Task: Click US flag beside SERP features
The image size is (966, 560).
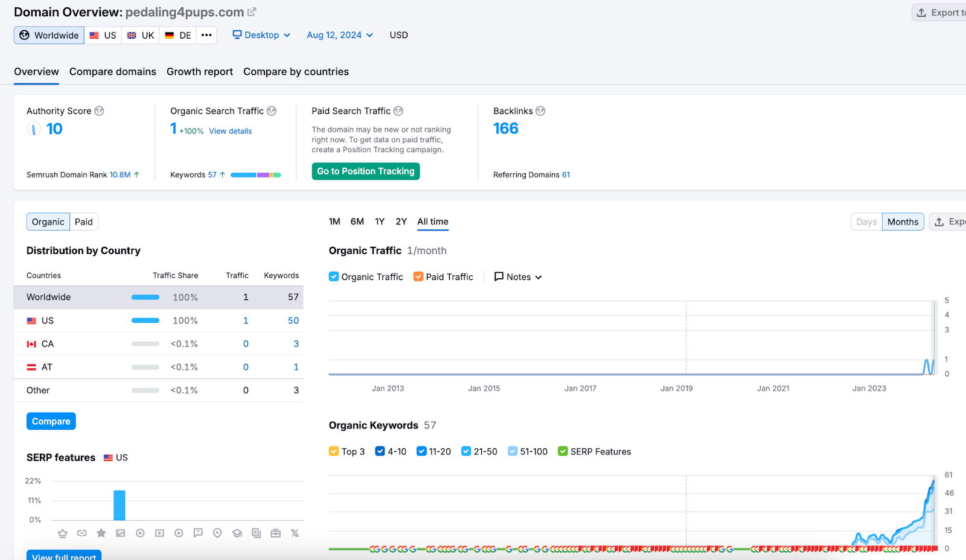Action: (x=108, y=458)
